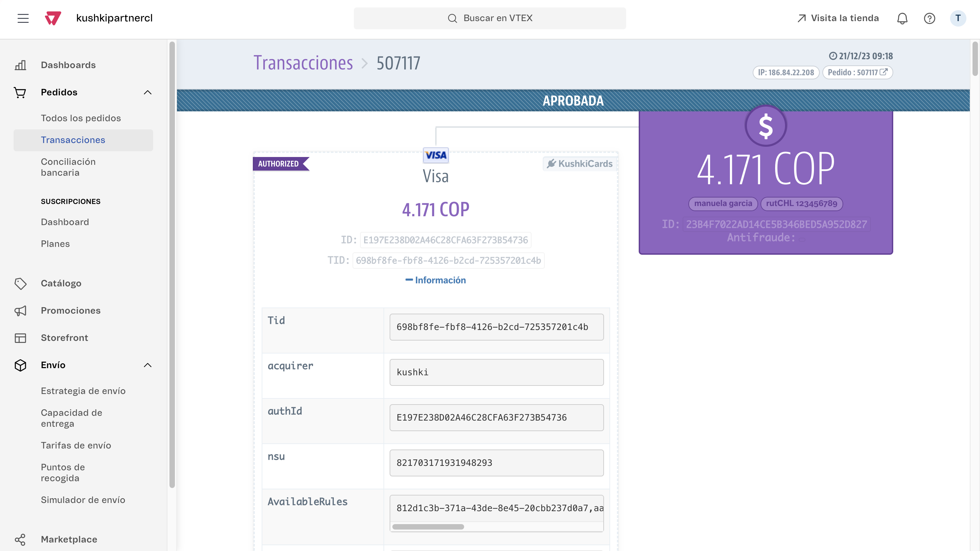Click the rutCHL 123456789 badge

pyautogui.click(x=801, y=203)
